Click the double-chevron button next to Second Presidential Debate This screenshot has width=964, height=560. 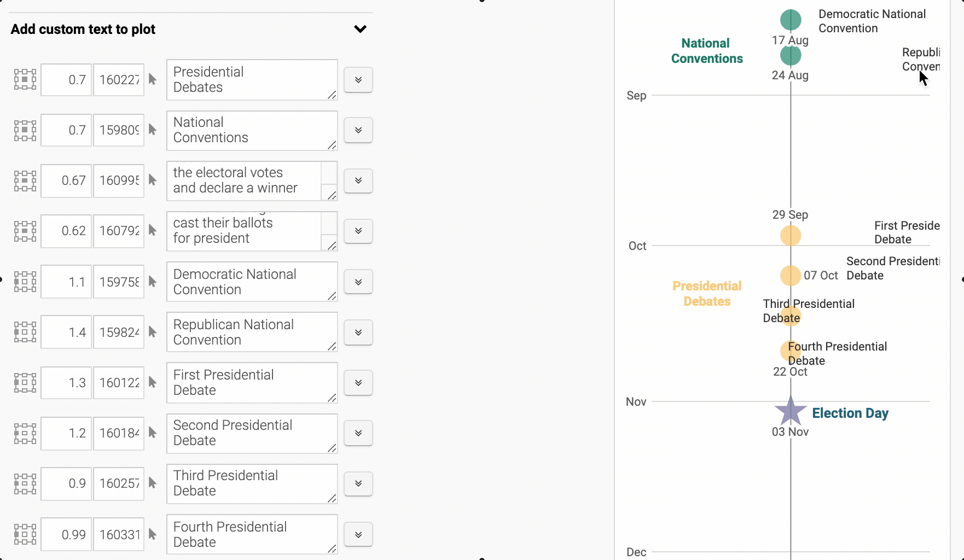point(358,433)
